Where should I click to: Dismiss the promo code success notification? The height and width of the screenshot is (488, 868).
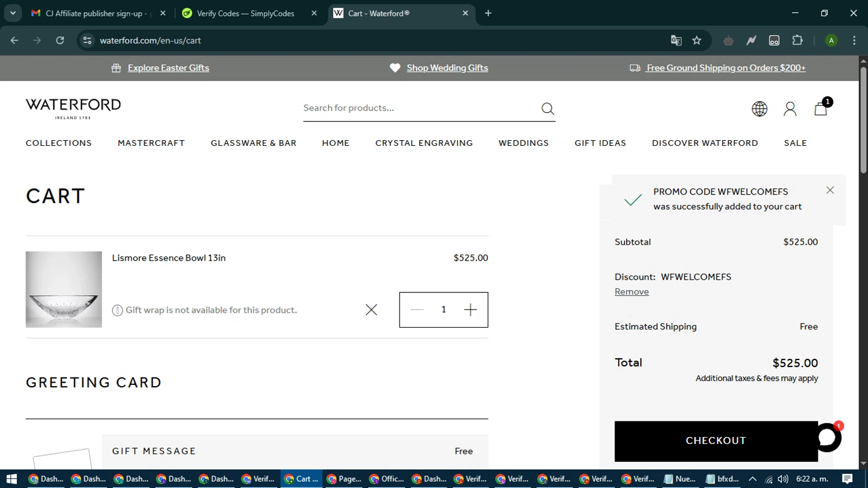pos(830,190)
